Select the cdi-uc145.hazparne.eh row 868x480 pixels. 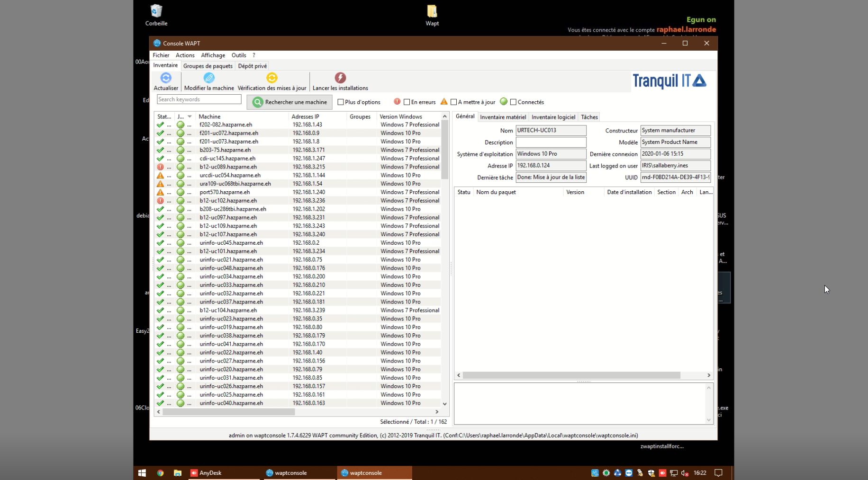[298, 159]
